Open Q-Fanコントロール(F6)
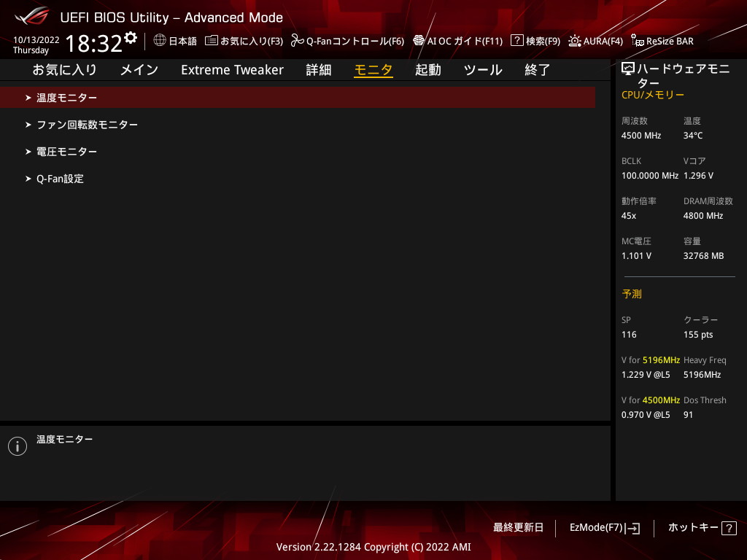This screenshot has height=560, width=747. [348, 41]
